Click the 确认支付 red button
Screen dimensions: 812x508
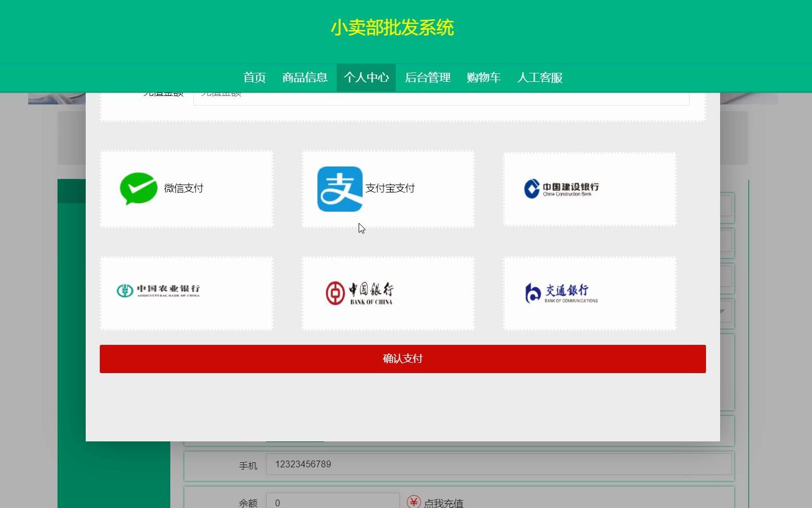coord(403,359)
